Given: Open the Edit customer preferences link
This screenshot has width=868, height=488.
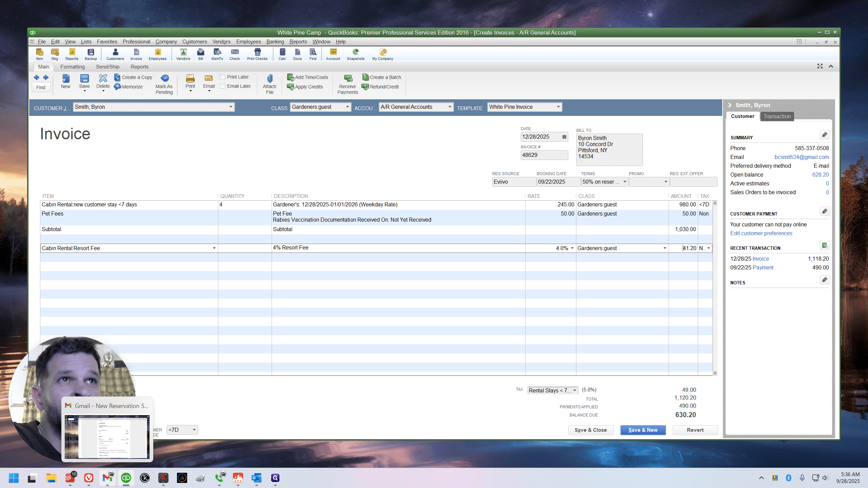Looking at the screenshot, I should 761,233.
